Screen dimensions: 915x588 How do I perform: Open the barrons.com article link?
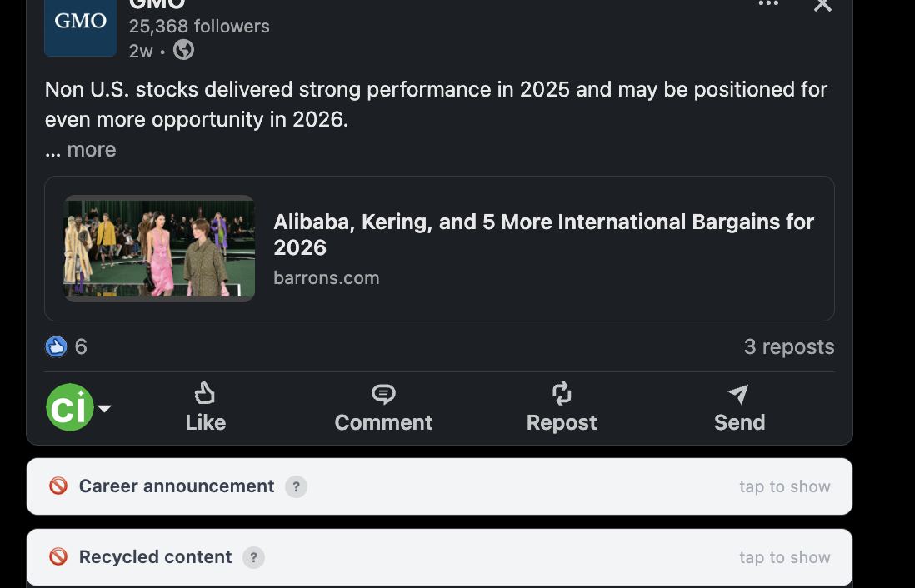(326, 278)
